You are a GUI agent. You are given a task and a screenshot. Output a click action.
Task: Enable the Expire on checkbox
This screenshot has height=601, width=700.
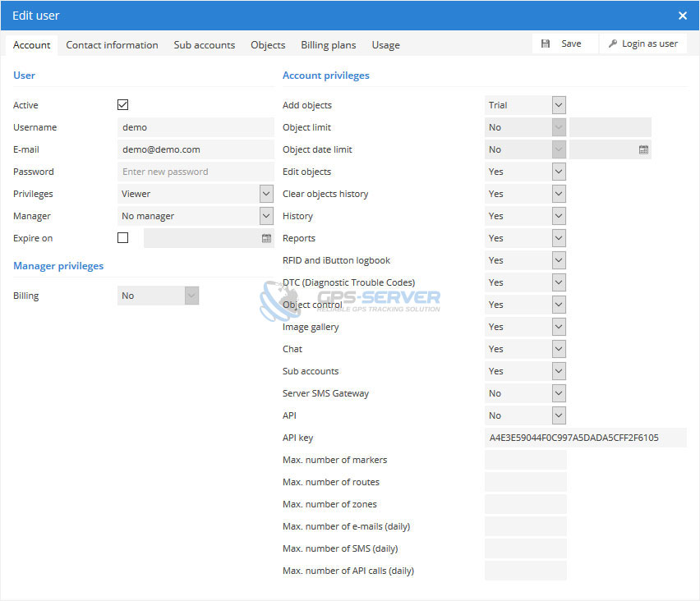[x=123, y=238]
